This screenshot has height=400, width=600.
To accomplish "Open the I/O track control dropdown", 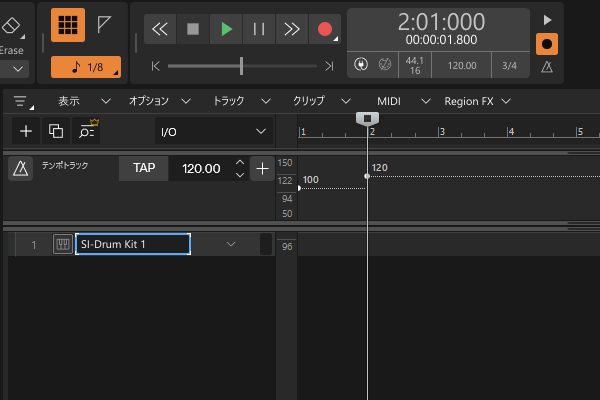I will [x=213, y=131].
